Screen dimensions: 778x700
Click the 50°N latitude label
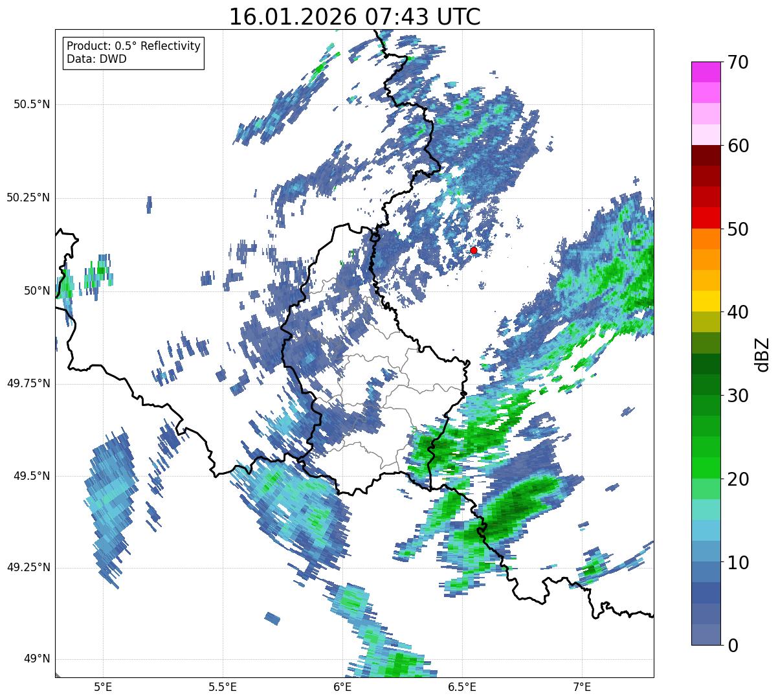pyautogui.click(x=37, y=291)
